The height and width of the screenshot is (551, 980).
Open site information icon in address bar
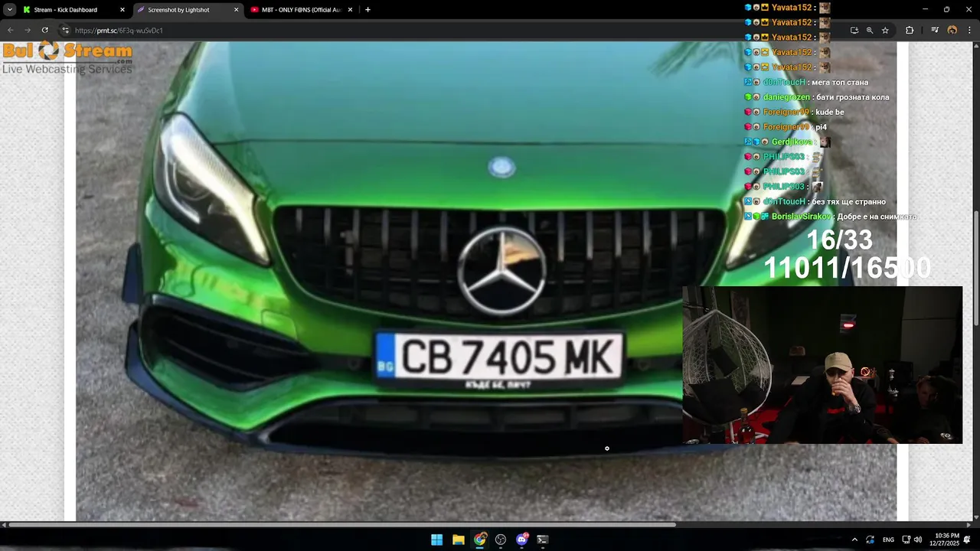click(x=65, y=31)
